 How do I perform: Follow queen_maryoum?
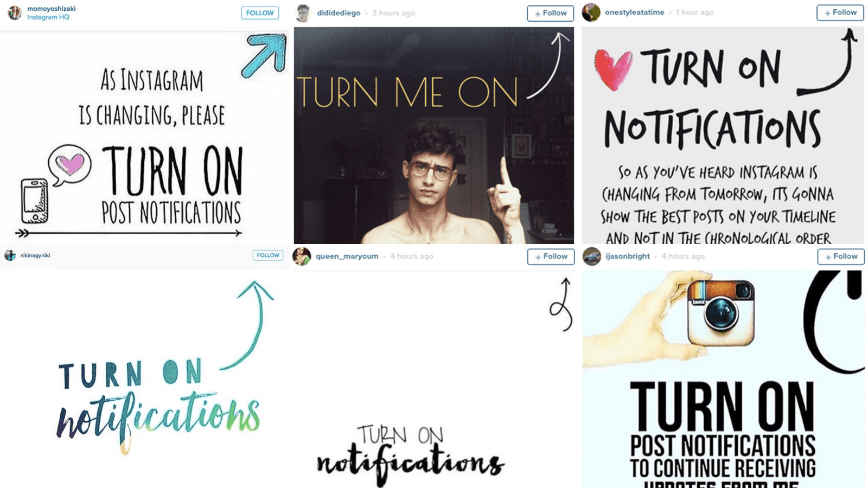click(x=551, y=256)
